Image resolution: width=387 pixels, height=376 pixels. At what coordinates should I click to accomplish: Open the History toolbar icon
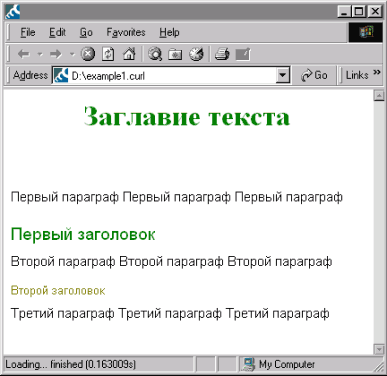pyautogui.click(x=196, y=54)
